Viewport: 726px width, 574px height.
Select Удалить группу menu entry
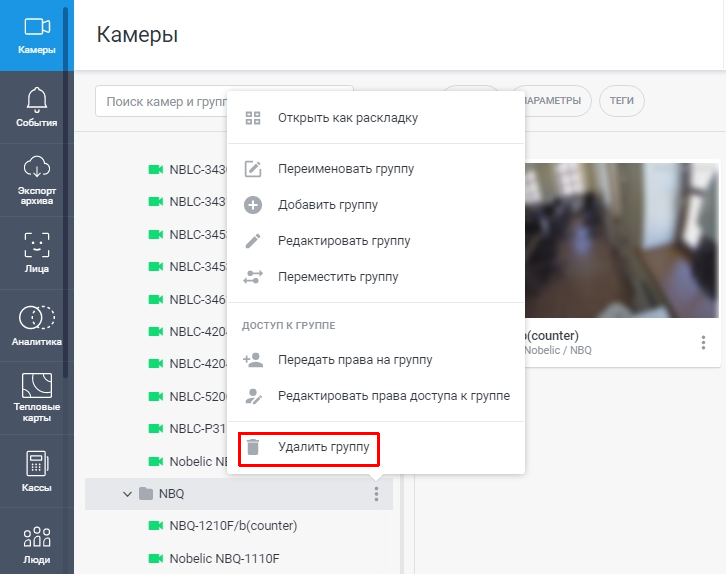point(376,447)
